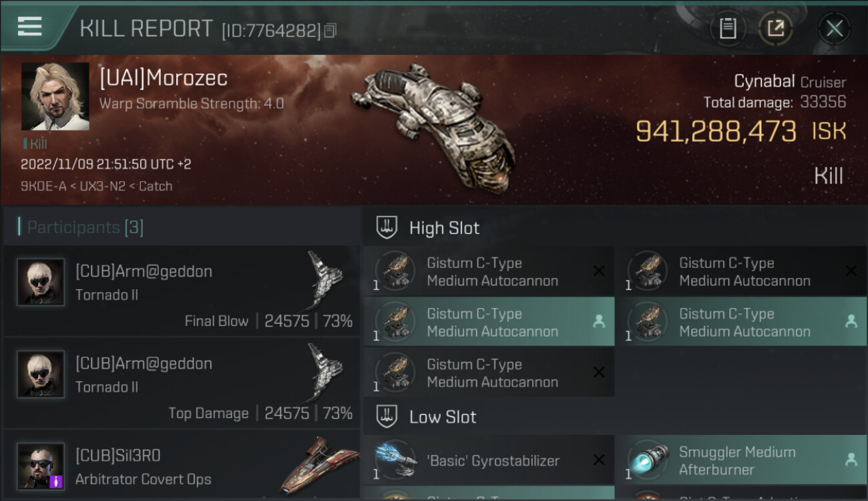Open Arm@geddon Top Damage participant entry

182,383
